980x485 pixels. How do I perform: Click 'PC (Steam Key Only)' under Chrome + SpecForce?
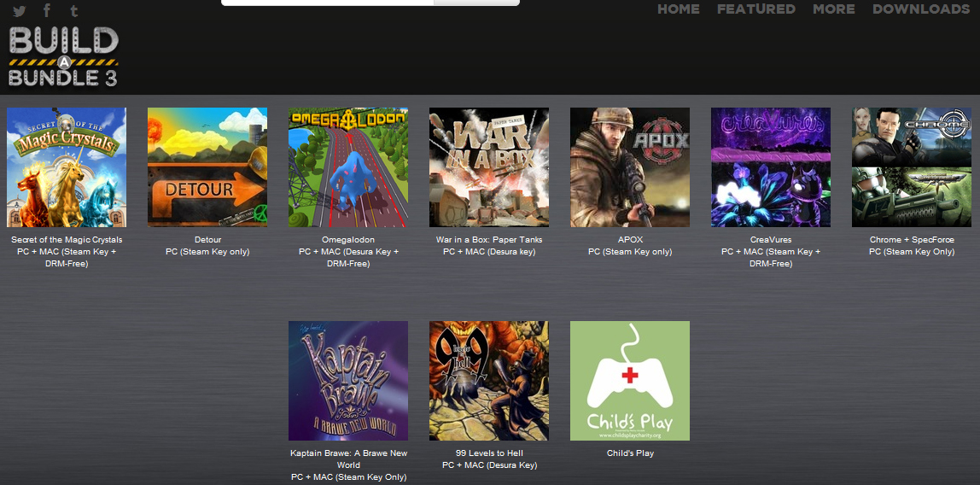(x=912, y=252)
